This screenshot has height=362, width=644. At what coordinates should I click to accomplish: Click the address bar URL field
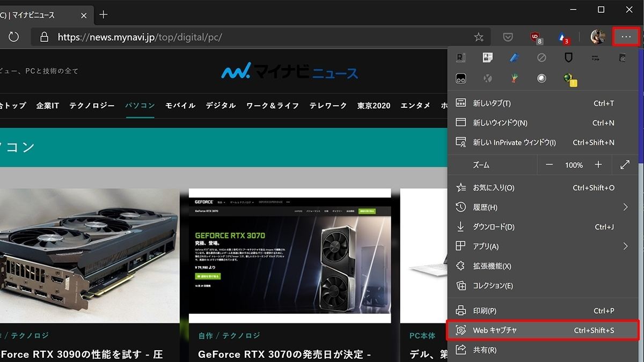click(x=261, y=37)
